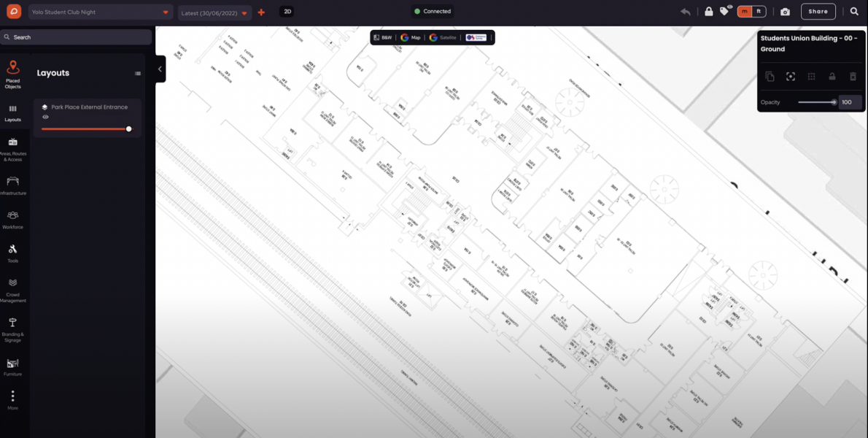
Task: Select the B&W basemap option
Action: (x=383, y=38)
